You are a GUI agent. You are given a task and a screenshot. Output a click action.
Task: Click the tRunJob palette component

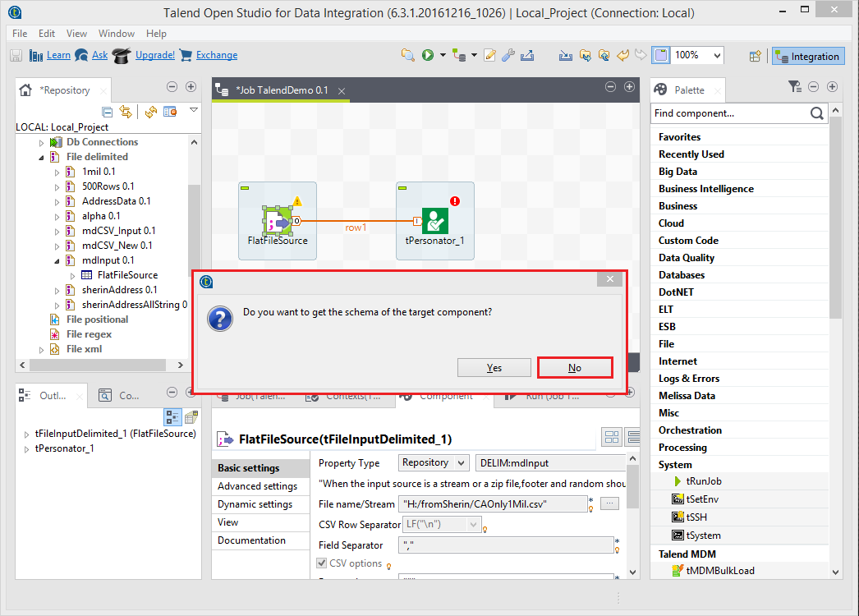pyautogui.click(x=703, y=481)
